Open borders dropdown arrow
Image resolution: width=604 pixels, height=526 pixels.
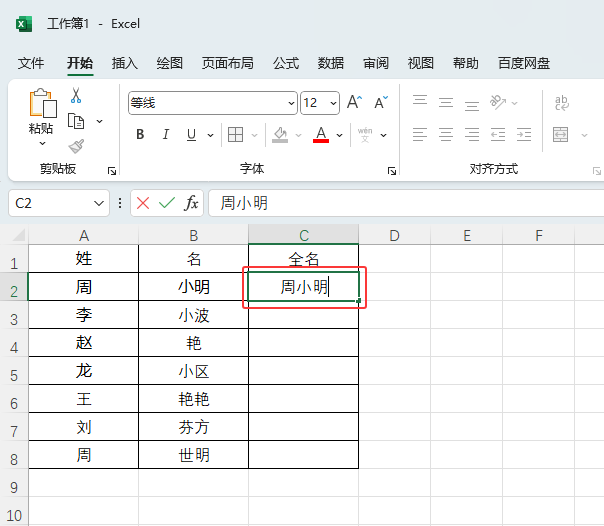(254, 135)
